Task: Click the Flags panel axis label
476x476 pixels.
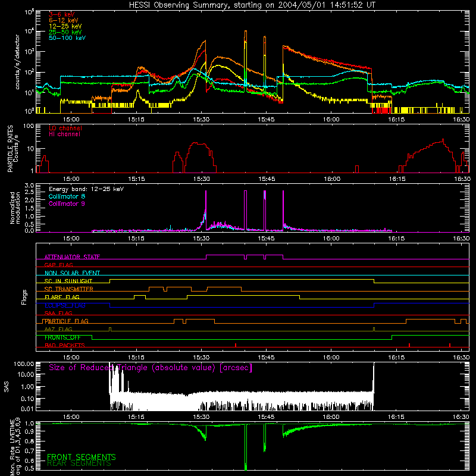Action: pyautogui.click(x=24, y=297)
